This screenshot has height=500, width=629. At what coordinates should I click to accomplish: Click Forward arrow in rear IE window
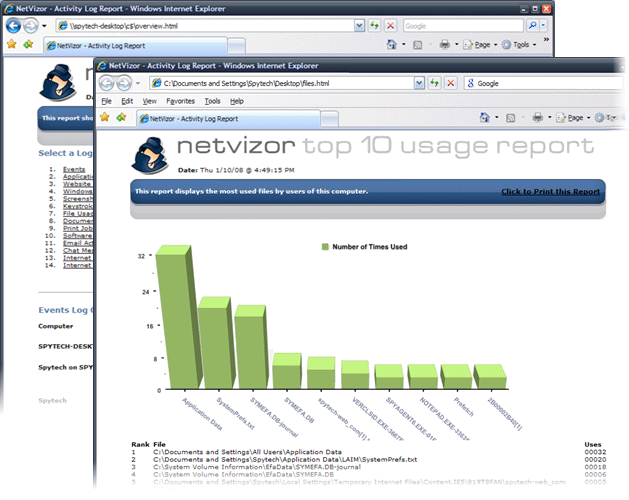point(30,26)
